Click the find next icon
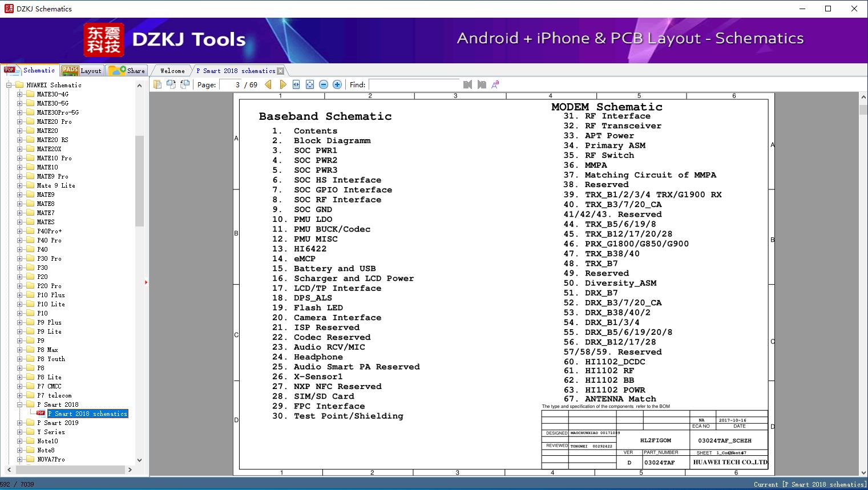The width and height of the screenshot is (868, 490). coord(482,84)
